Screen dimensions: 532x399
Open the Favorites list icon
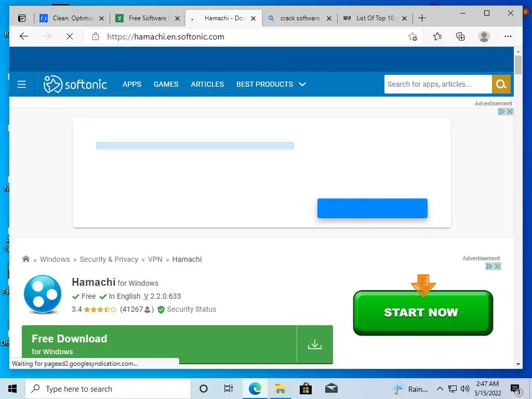(x=437, y=37)
